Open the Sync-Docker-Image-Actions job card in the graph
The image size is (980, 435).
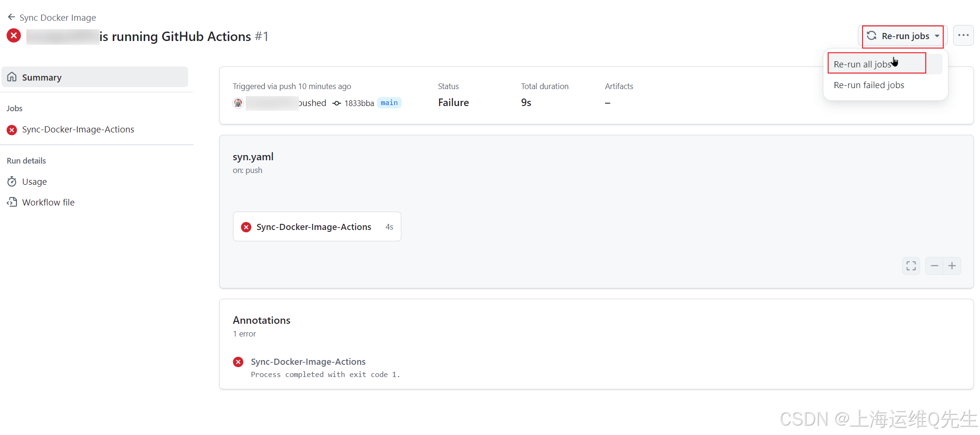pyautogui.click(x=317, y=227)
